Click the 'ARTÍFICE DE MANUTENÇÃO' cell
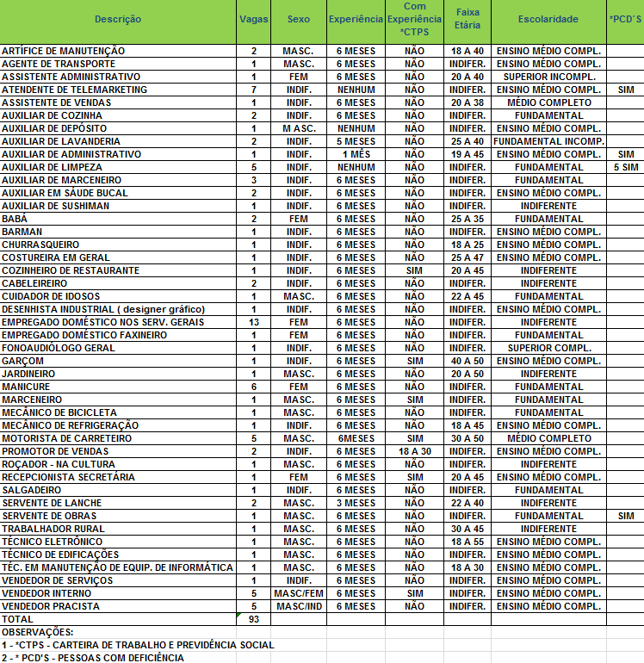Image resolution: width=644 pixels, height=663 pixels. 64,51
